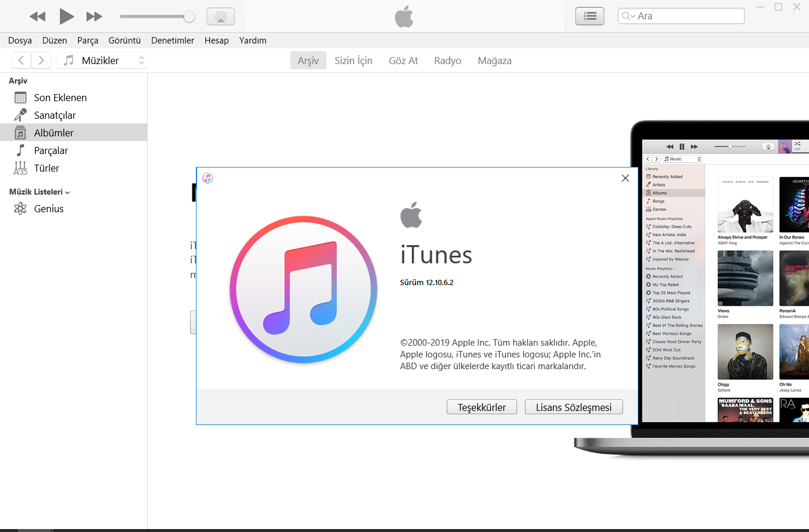Select Son Eklenen in the sidebar
Screen dimensions: 809x532
tap(74, 98)
